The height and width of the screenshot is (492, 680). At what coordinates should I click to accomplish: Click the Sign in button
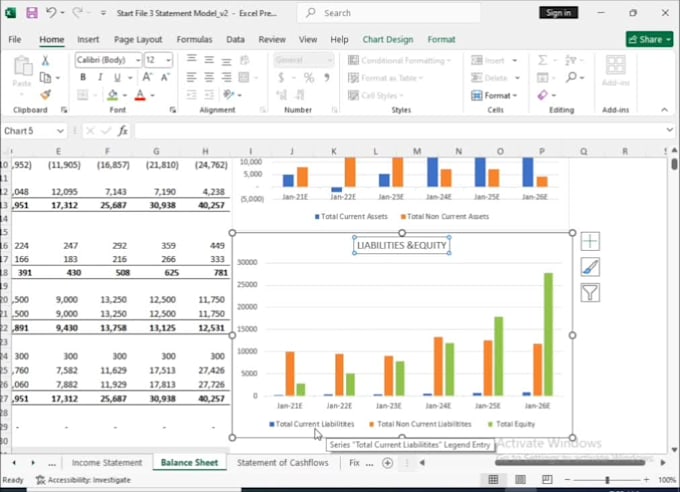coord(559,13)
